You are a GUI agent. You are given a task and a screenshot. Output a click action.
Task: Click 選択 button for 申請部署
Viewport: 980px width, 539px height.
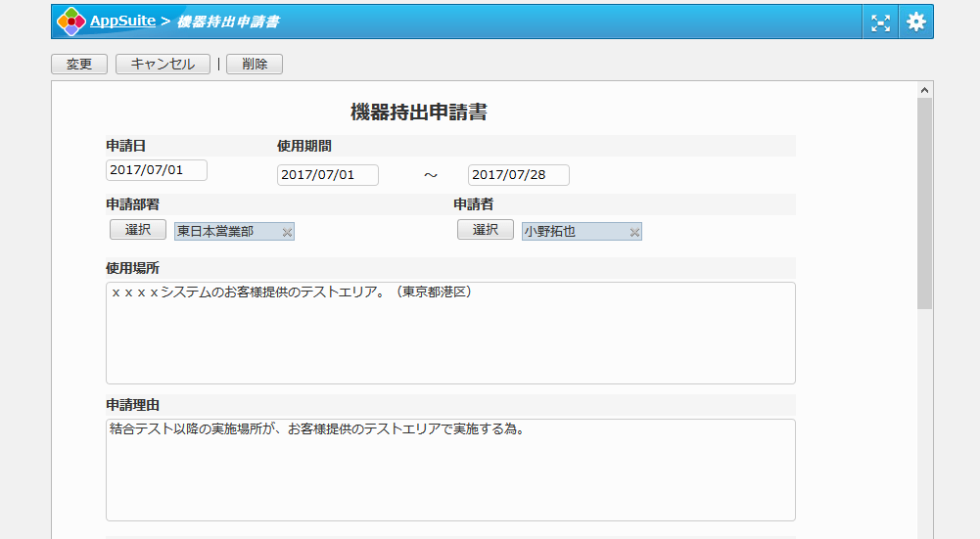click(x=138, y=230)
